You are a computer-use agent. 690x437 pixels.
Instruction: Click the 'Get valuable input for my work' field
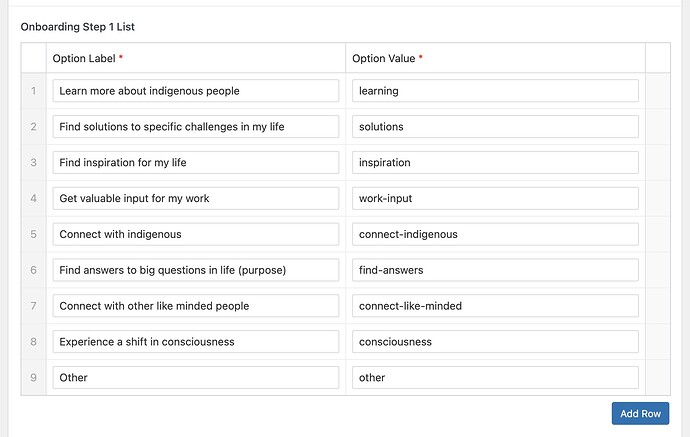pyautogui.click(x=196, y=198)
